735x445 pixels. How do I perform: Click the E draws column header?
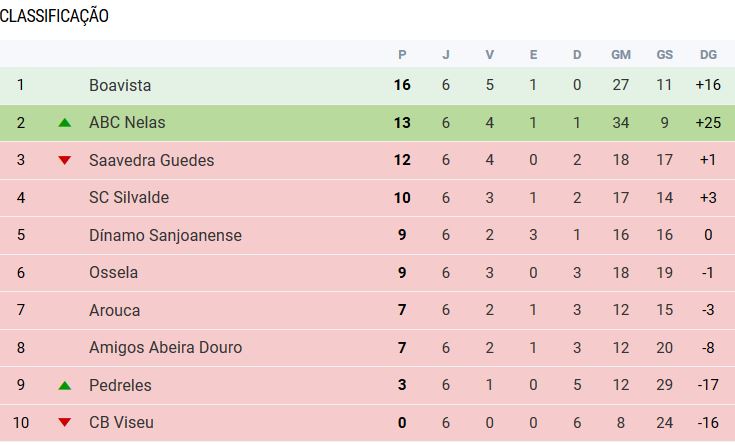[x=533, y=55]
